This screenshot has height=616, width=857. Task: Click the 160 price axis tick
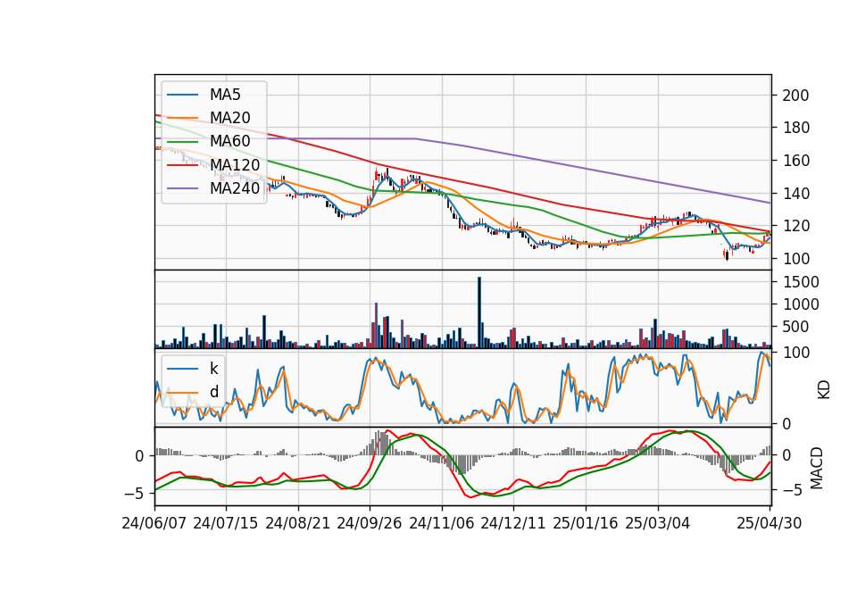[795, 161]
